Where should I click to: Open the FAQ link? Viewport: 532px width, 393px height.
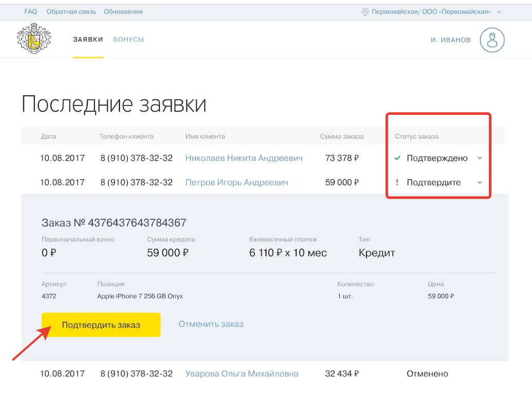tap(31, 12)
